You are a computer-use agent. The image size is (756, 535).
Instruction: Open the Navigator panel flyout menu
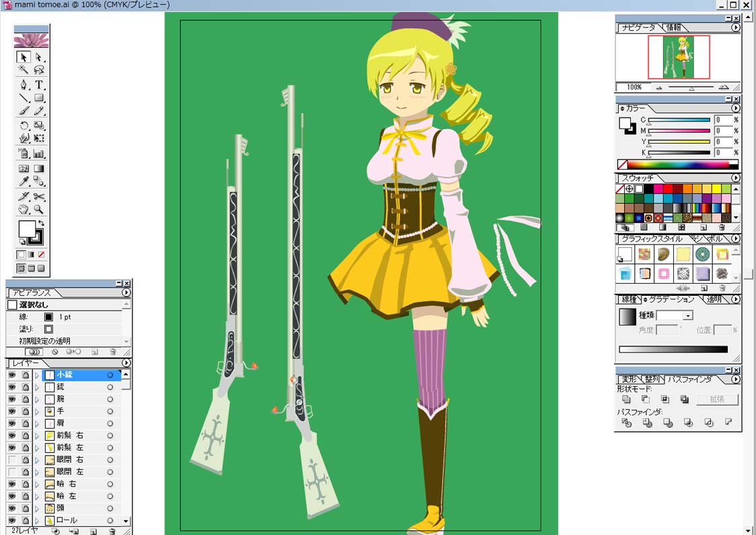(735, 28)
